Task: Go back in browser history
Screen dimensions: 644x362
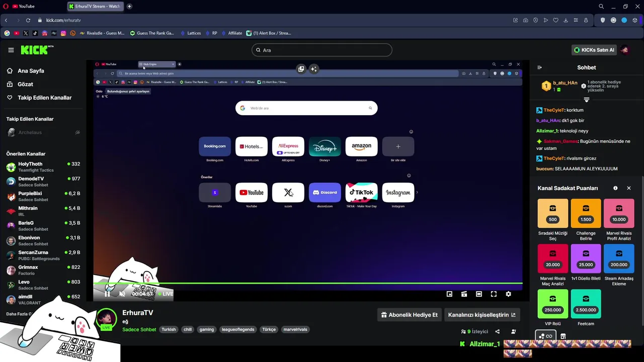Action: click(x=6, y=20)
